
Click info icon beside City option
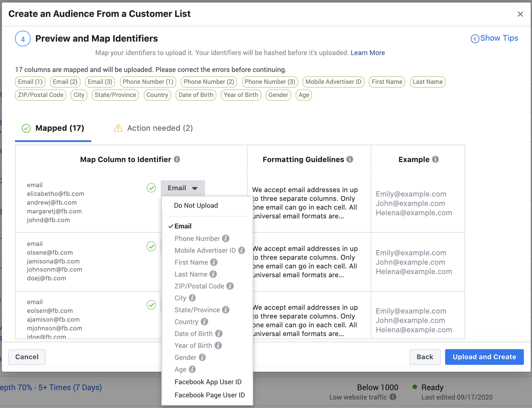(192, 298)
